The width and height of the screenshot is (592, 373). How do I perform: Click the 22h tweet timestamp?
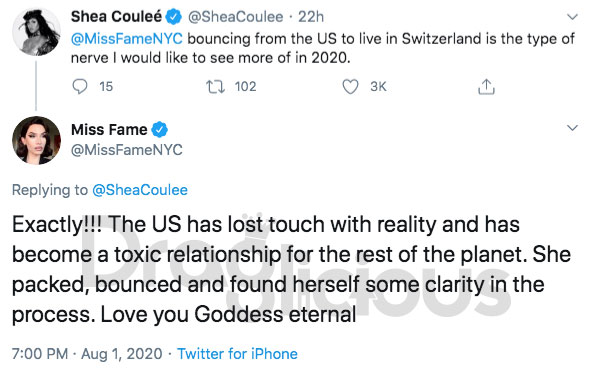coord(311,17)
